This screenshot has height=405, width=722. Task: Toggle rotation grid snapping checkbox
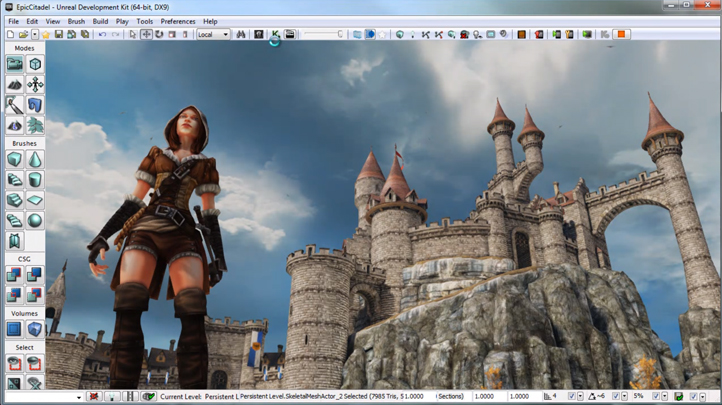(x=616, y=396)
